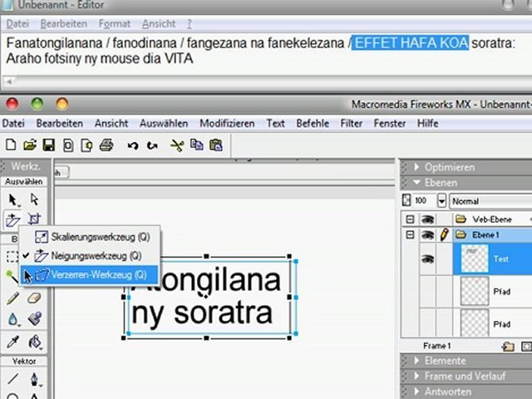Viewport: 532px width, 399px height.
Task: Select the Crop tool
Action: click(x=34, y=219)
